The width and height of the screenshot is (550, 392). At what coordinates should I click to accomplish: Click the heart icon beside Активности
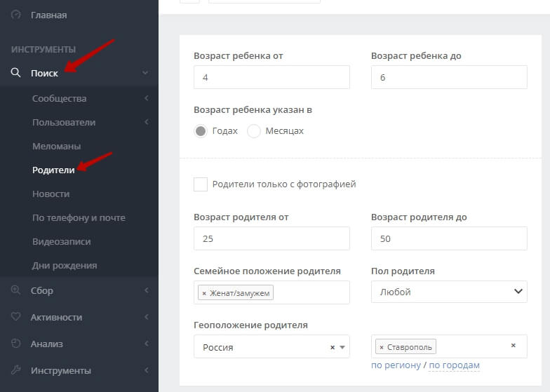pyautogui.click(x=16, y=317)
